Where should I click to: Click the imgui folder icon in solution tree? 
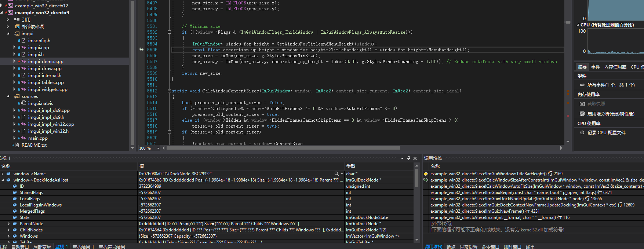click(17, 34)
